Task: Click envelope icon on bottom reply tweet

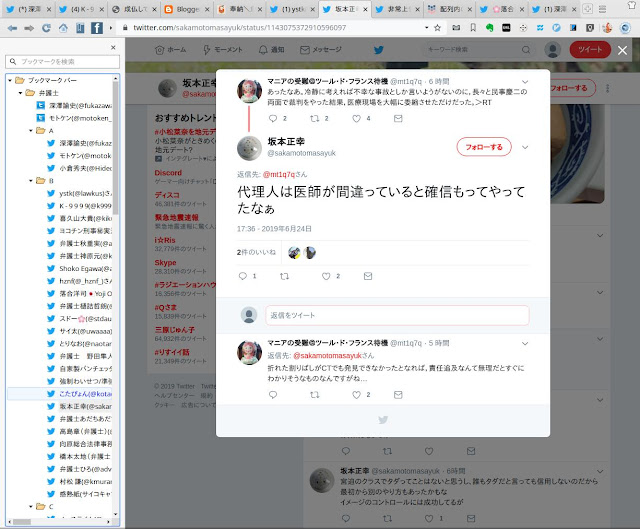Action: coord(398,395)
